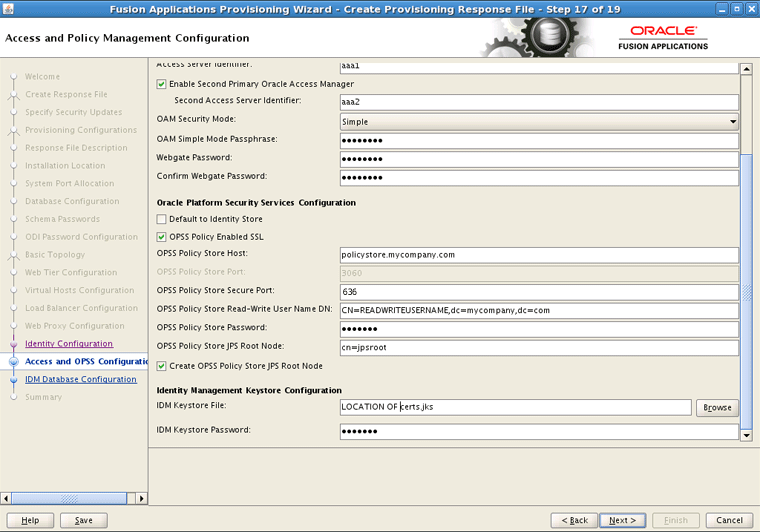
Task: Click the sidebar scroll left arrow
Action: pyautogui.click(x=6, y=498)
